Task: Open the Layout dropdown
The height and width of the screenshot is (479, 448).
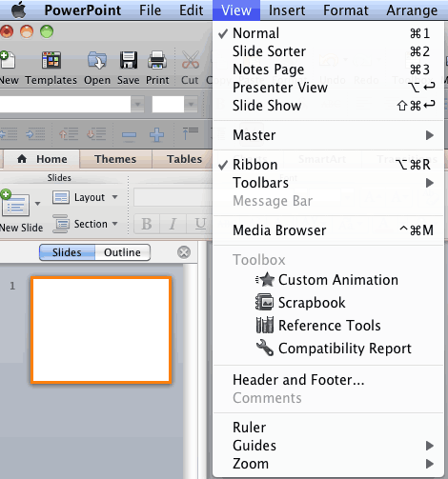Action: click(85, 197)
